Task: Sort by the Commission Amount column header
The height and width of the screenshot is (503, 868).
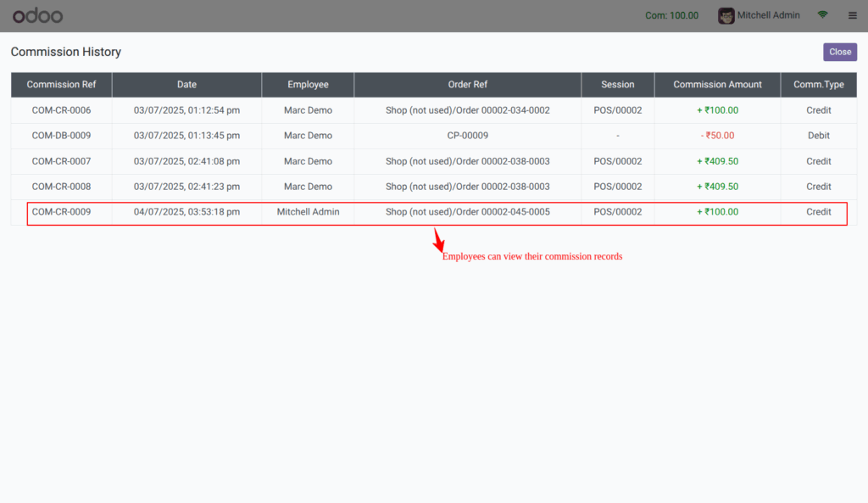Action: (717, 84)
